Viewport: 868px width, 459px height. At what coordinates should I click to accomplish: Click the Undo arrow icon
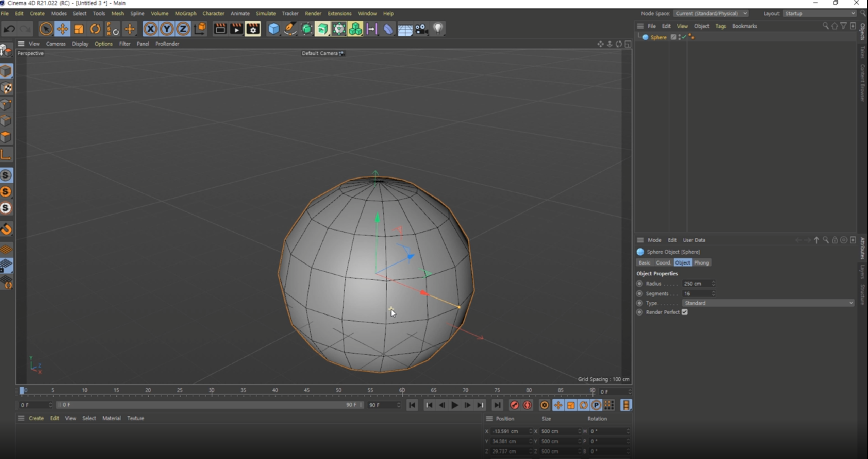[9, 29]
